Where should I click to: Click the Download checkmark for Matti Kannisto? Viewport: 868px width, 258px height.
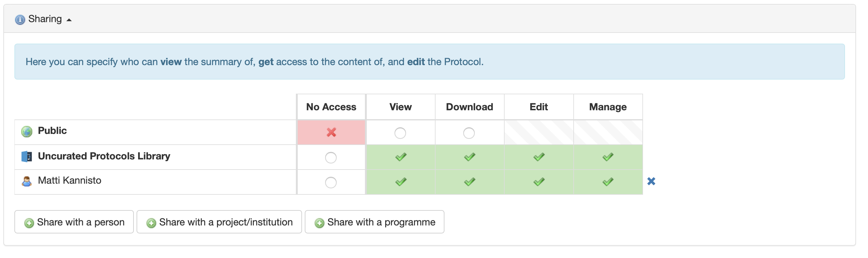pyautogui.click(x=469, y=182)
